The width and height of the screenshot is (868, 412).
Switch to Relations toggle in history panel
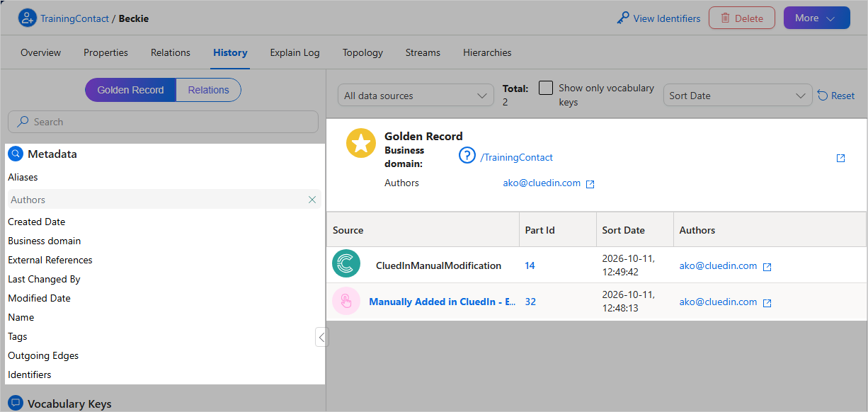(208, 90)
